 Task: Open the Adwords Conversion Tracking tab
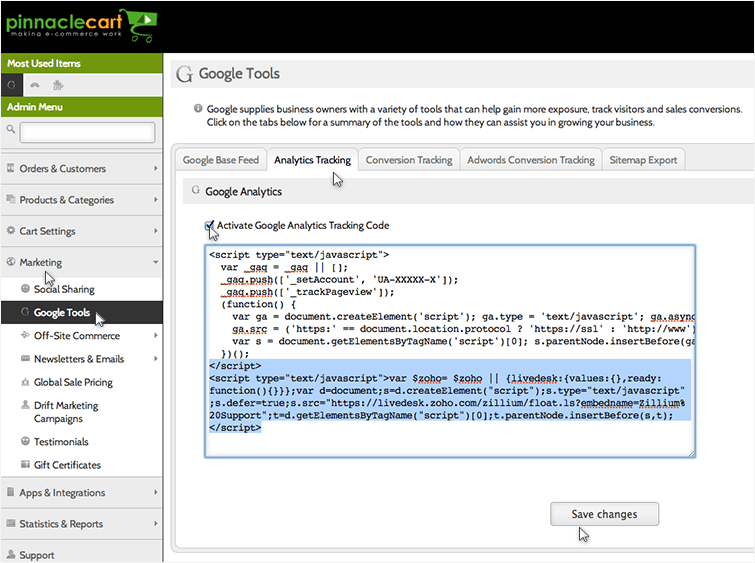click(x=531, y=160)
